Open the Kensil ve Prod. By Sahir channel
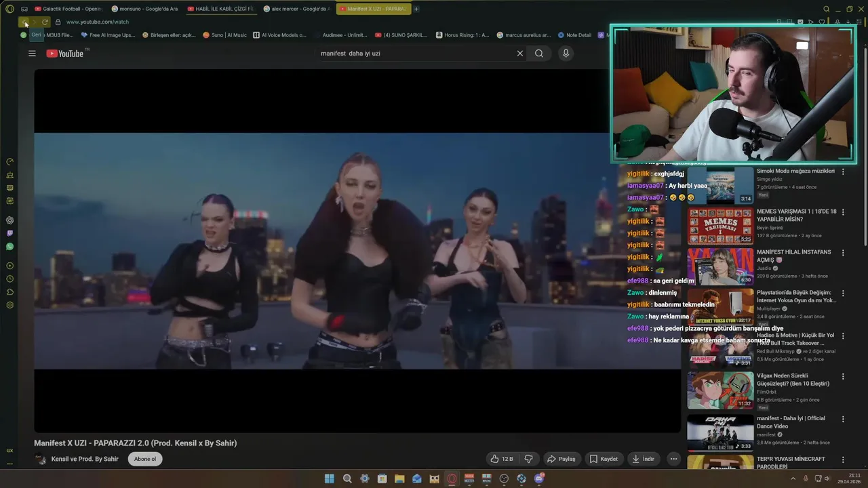868x488 pixels. pyautogui.click(x=85, y=459)
